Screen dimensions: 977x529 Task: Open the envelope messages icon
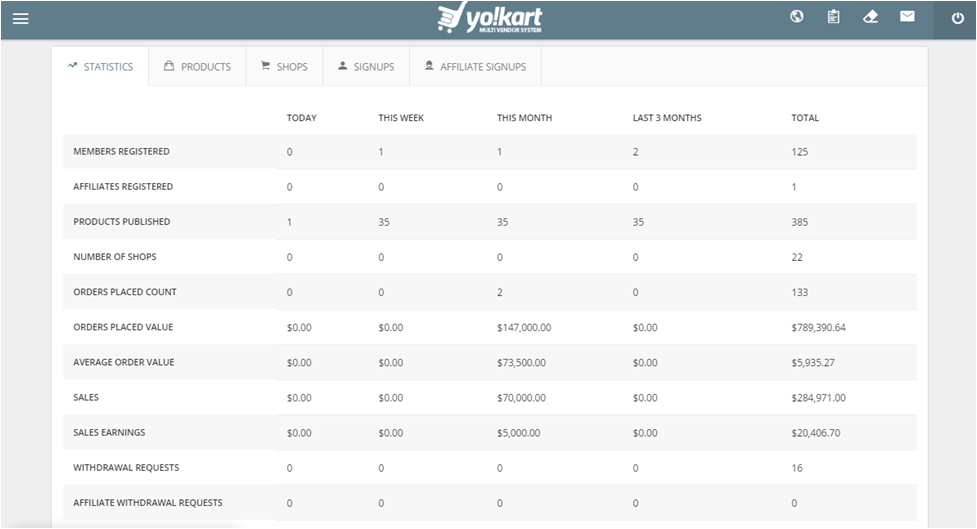pyautogui.click(x=907, y=16)
